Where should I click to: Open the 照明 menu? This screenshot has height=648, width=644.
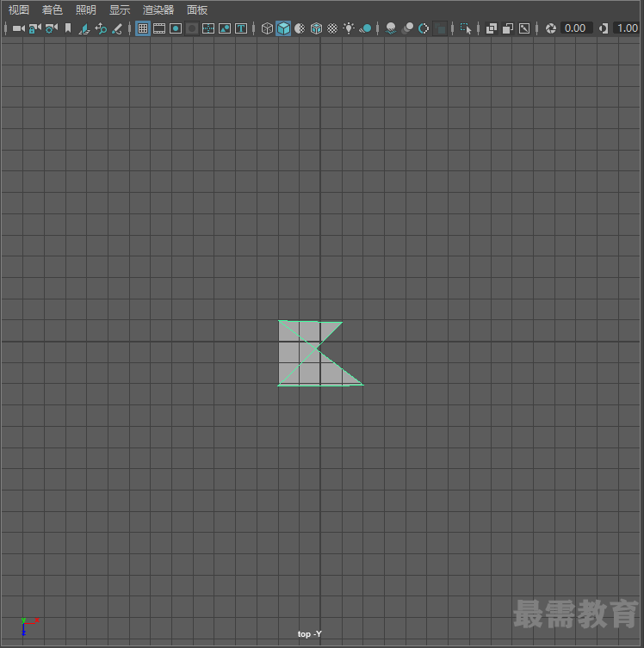86,10
